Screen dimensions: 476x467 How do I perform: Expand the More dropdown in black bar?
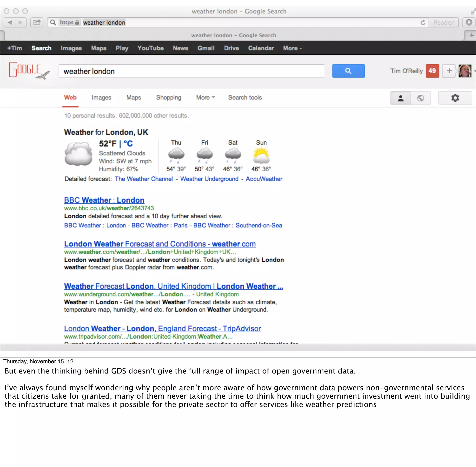tap(292, 48)
